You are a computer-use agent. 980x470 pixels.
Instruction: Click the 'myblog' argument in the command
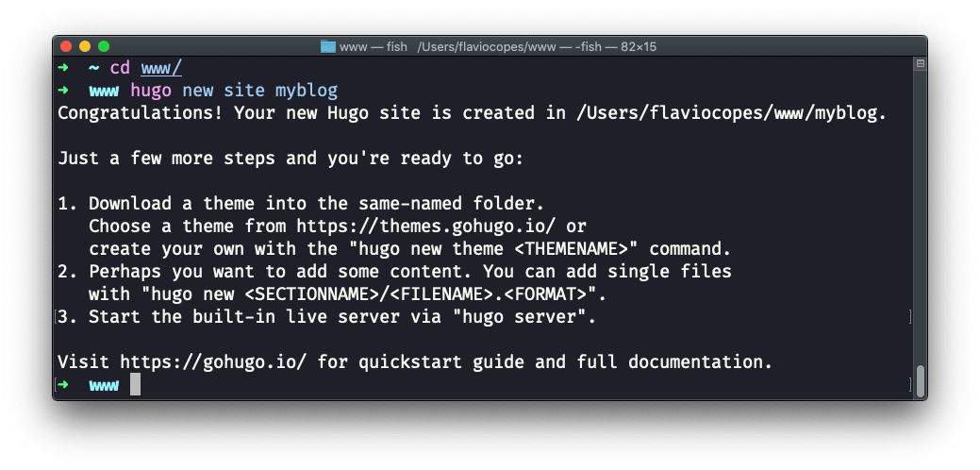307,91
